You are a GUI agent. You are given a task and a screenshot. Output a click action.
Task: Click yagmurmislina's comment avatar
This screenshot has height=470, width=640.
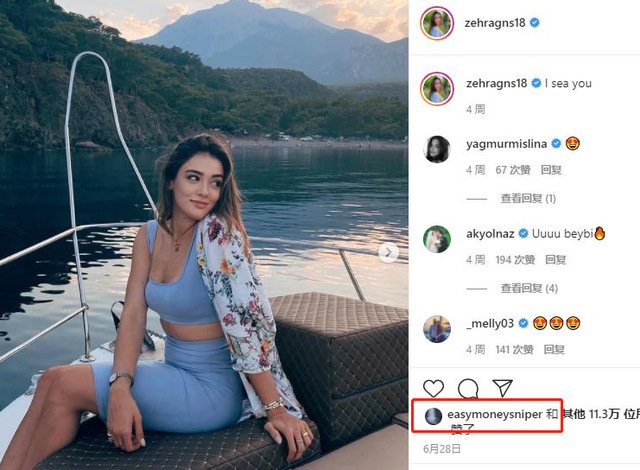[436, 147]
